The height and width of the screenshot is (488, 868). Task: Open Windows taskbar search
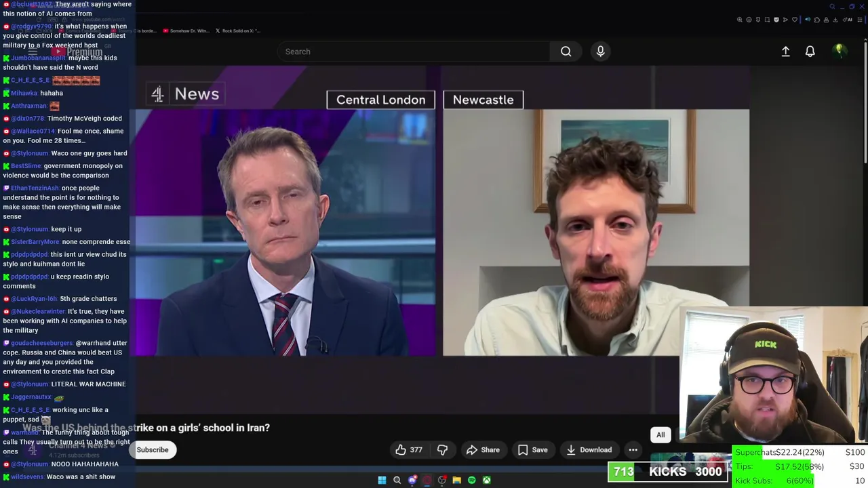click(x=397, y=480)
